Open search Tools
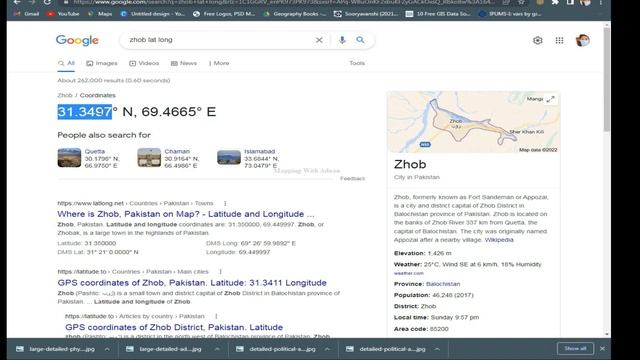This screenshot has height=360, width=640. (357, 63)
